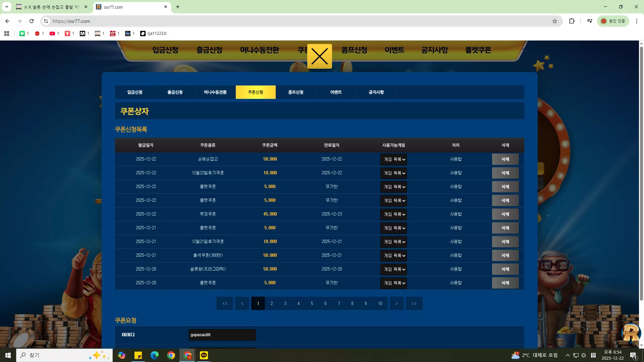Open the Sticky Notes taskbar icon
The image size is (644, 362).
point(138,355)
